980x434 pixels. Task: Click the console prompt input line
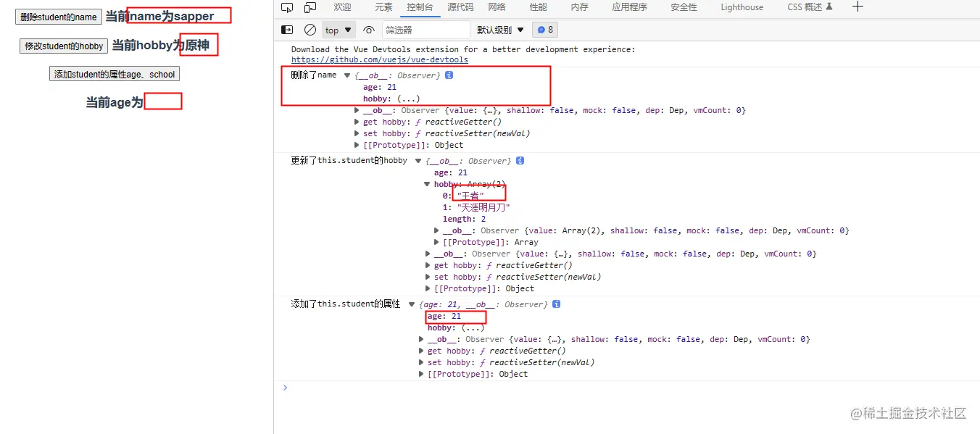631,388
